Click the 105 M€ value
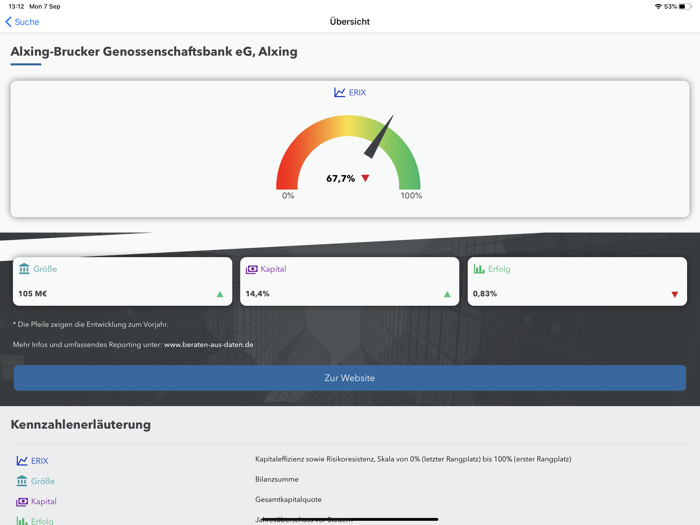The image size is (700, 525). [33, 294]
